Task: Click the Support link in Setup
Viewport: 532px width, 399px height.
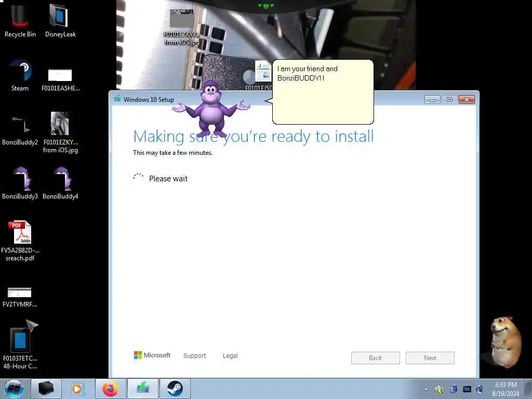Action: [x=195, y=355]
